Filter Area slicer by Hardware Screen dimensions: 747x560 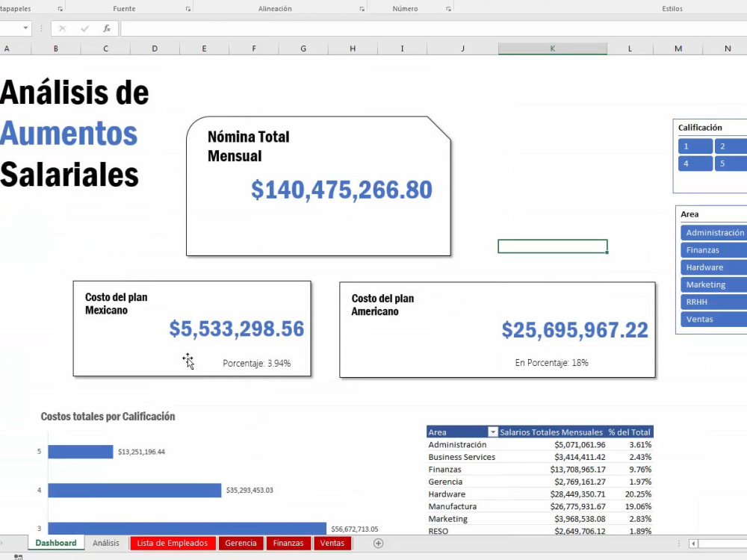713,267
